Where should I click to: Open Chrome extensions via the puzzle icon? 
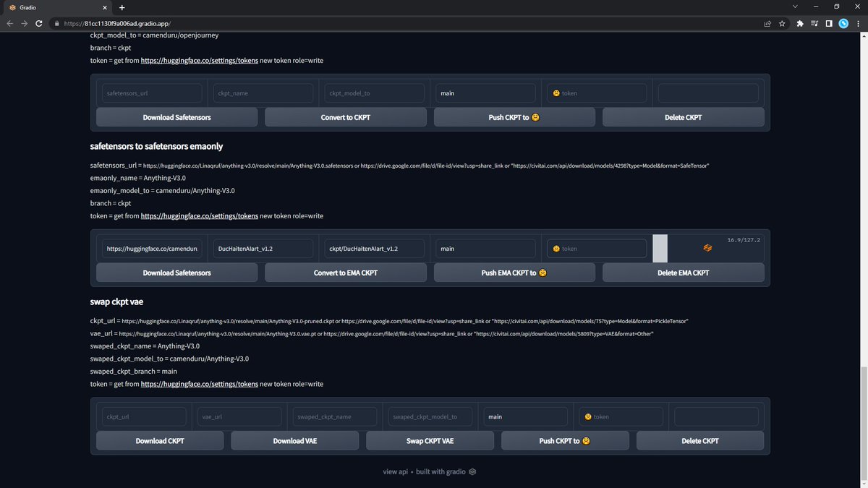coord(799,22)
